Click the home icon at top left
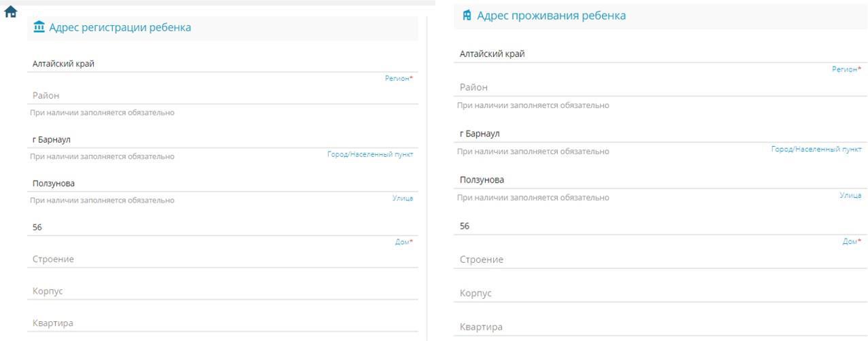Screen dimensions: 868x341 (x=10, y=12)
